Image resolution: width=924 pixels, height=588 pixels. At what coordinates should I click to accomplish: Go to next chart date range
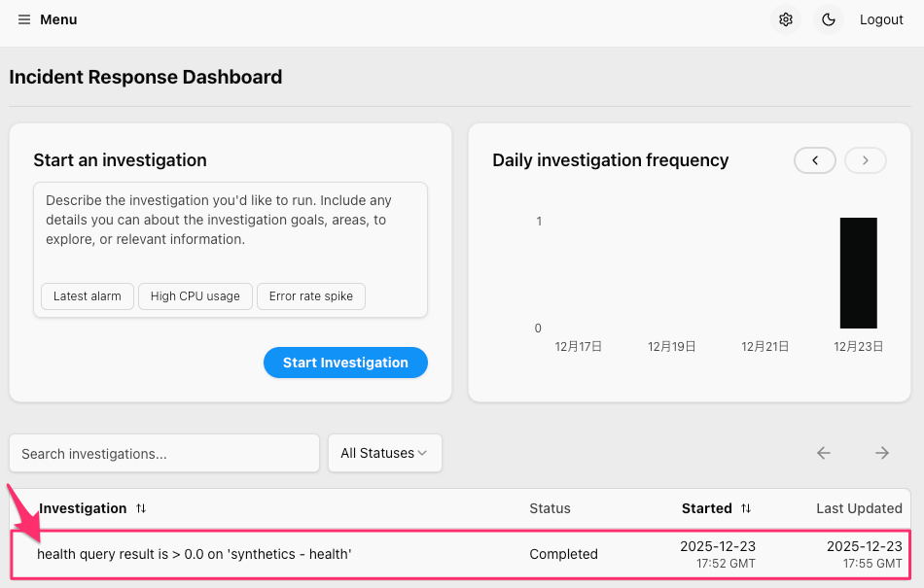click(x=866, y=160)
